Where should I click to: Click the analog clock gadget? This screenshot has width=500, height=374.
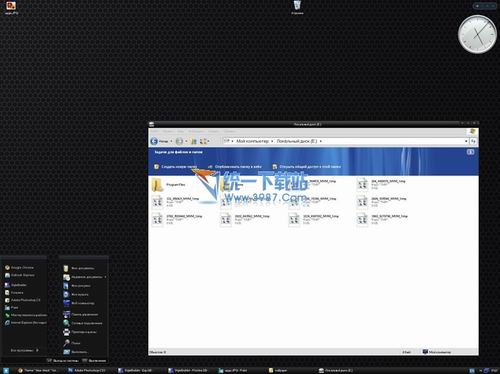[x=477, y=34]
